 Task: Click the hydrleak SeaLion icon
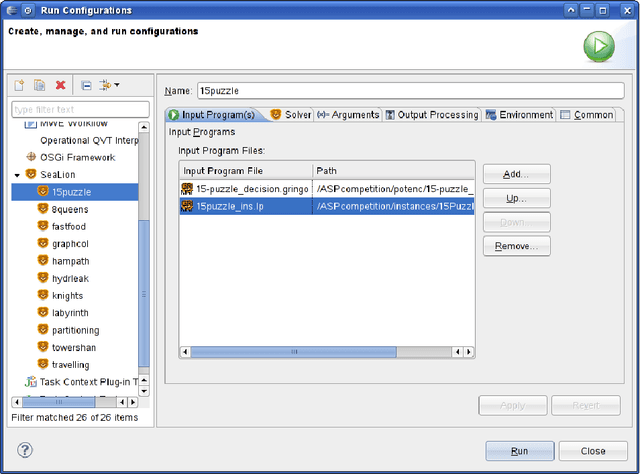[x=43, y=278]
